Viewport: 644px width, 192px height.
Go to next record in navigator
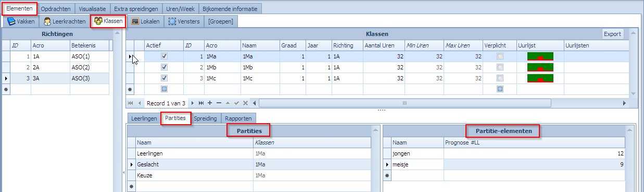coord(193,103)
